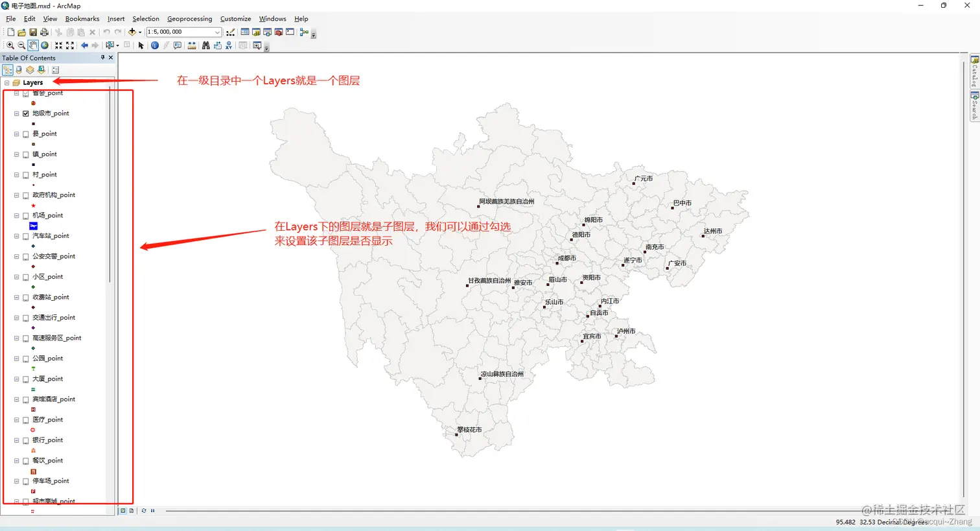The width and height of the screenshot is (980, 531).
Task: Go back to previous extent arrow
Action: 84,45
